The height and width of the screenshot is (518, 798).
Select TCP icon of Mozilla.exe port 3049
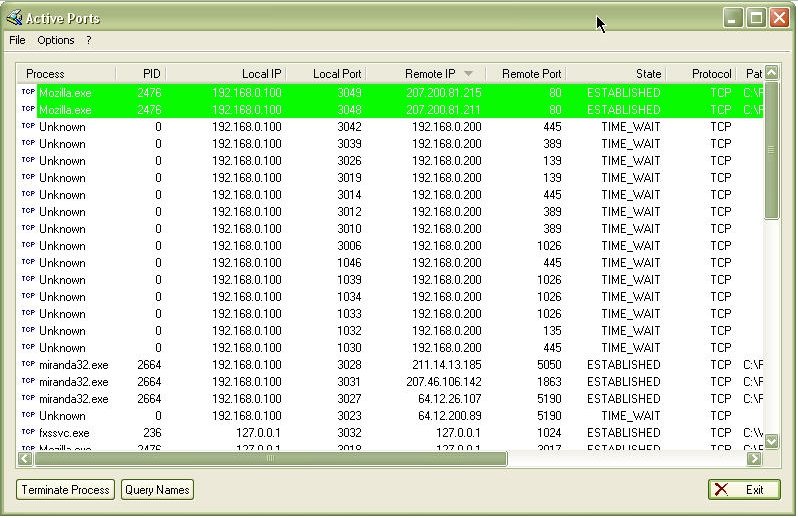28,92
